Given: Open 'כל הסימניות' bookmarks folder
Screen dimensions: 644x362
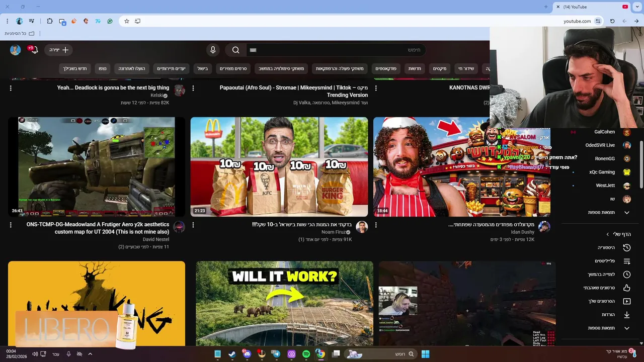Looking at the screenshot, I should [19, 33].
